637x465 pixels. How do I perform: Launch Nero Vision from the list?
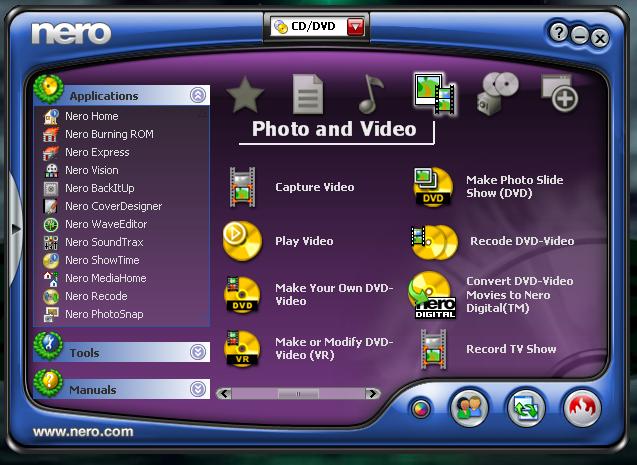[x=92, y=170]
